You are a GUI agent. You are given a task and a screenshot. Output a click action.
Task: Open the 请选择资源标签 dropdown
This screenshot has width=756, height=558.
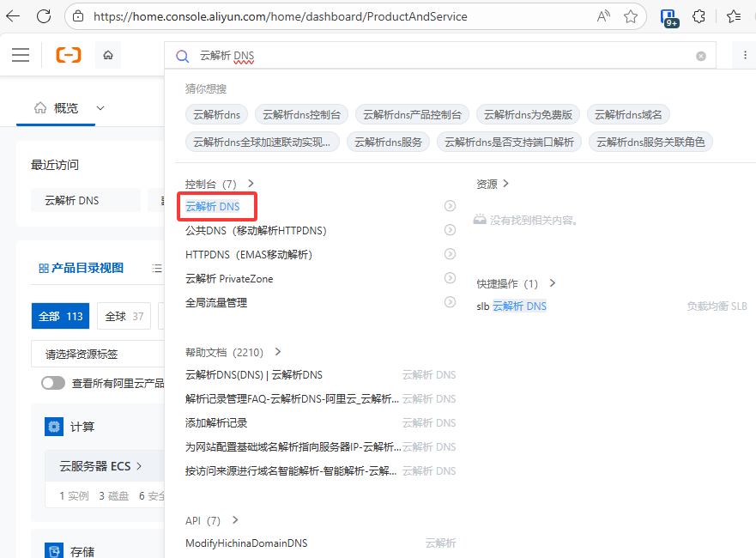[x=96, y=354]
